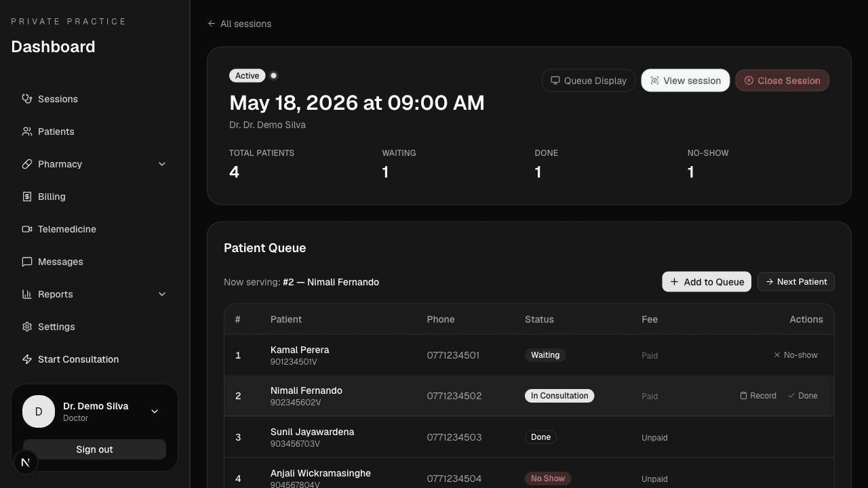Click phone number 0771234503

[x=454, y=437]
